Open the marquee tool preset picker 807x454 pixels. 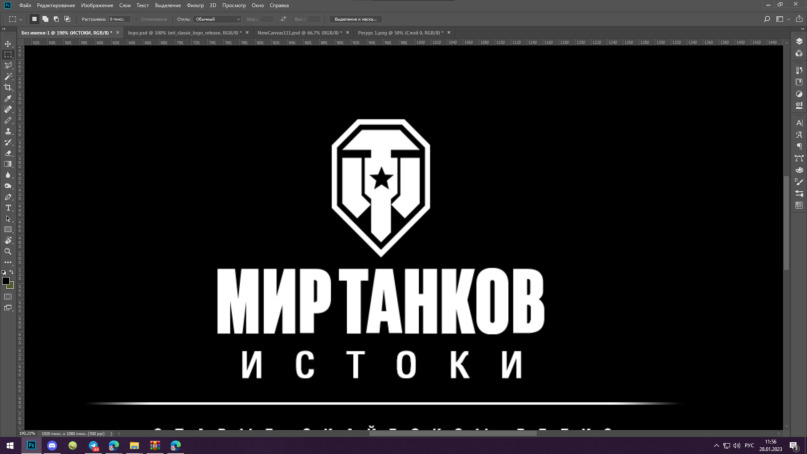click(15, 19)
